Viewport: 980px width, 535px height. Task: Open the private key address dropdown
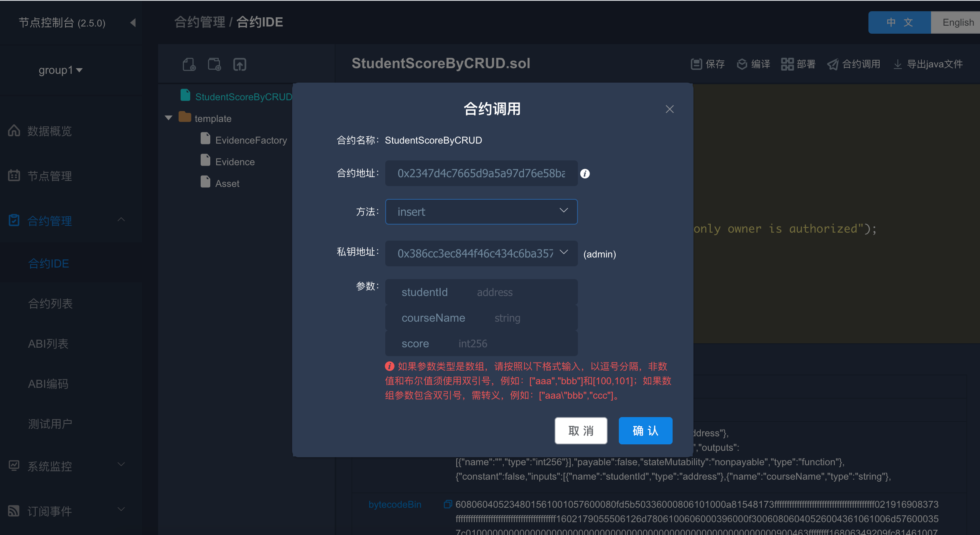coord(481,253)
